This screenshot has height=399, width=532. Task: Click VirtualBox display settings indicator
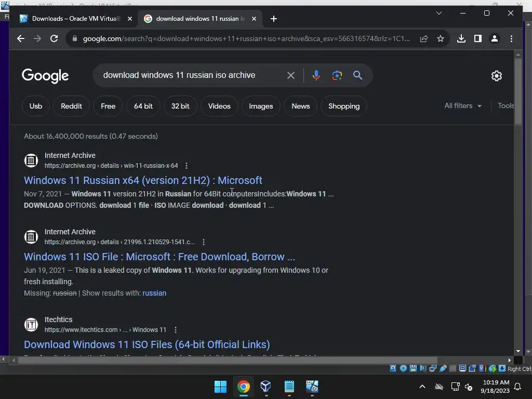coord(462,368)
